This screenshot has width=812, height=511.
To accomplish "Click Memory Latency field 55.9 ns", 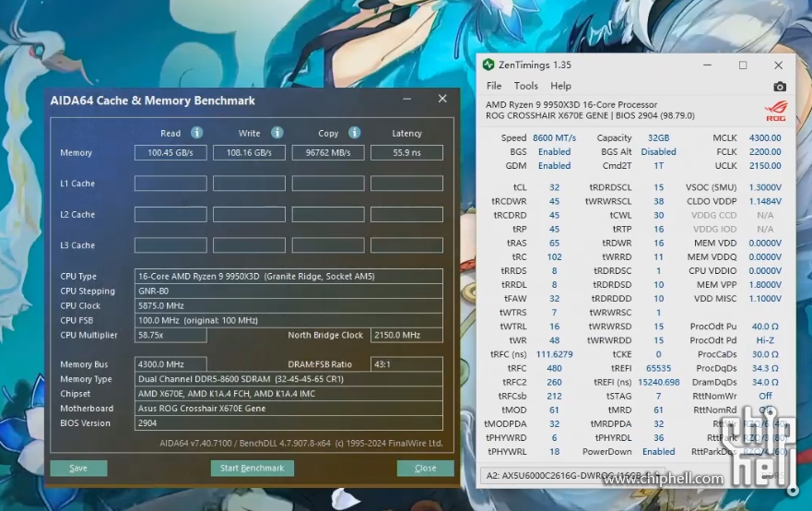I will click(406, 152).
